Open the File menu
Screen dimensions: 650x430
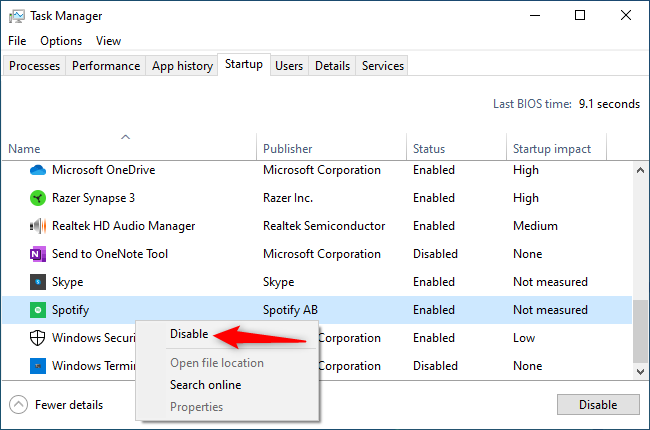pyautogui.click(x=17, y=41)
